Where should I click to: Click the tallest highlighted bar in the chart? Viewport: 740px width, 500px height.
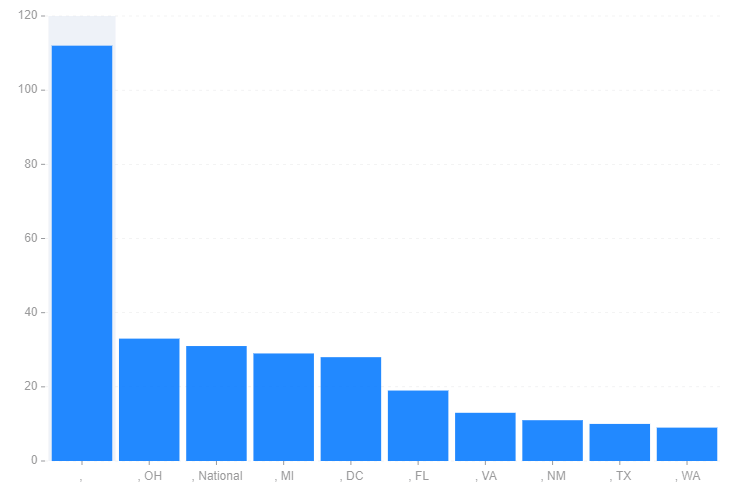[x=81, y=252]
